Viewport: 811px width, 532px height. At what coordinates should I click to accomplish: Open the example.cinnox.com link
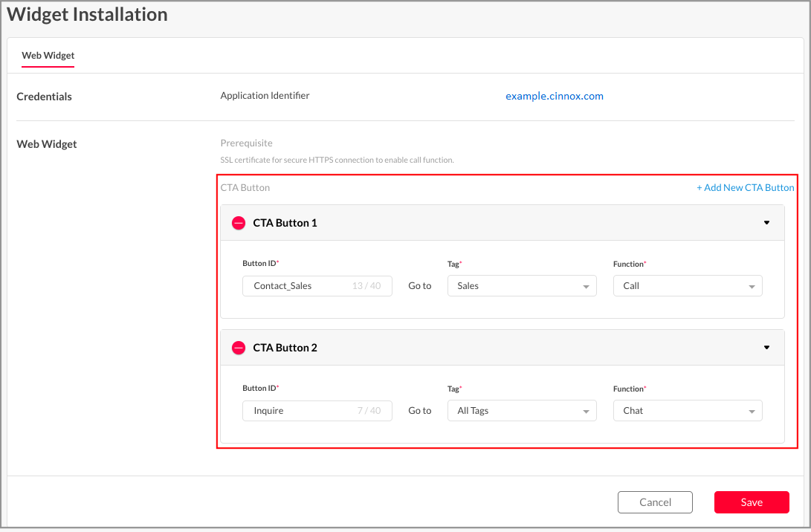coord(555,96)
